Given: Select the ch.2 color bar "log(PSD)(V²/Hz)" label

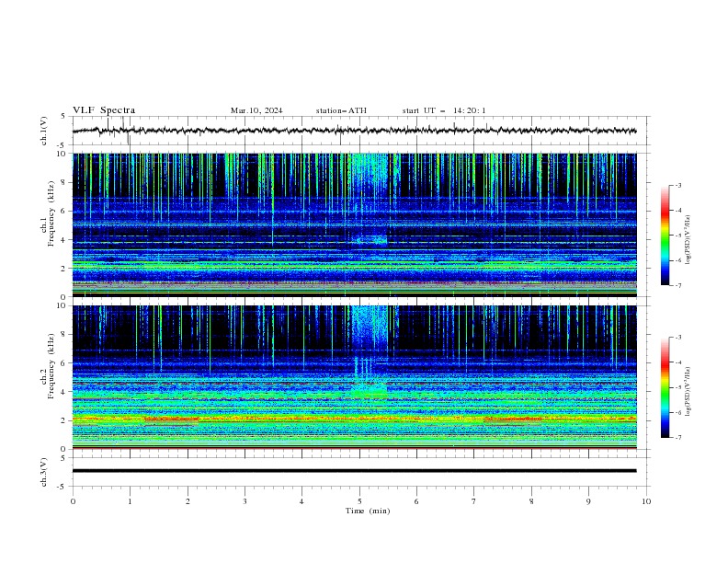Looking at the screenshot, I should point(688,392).
